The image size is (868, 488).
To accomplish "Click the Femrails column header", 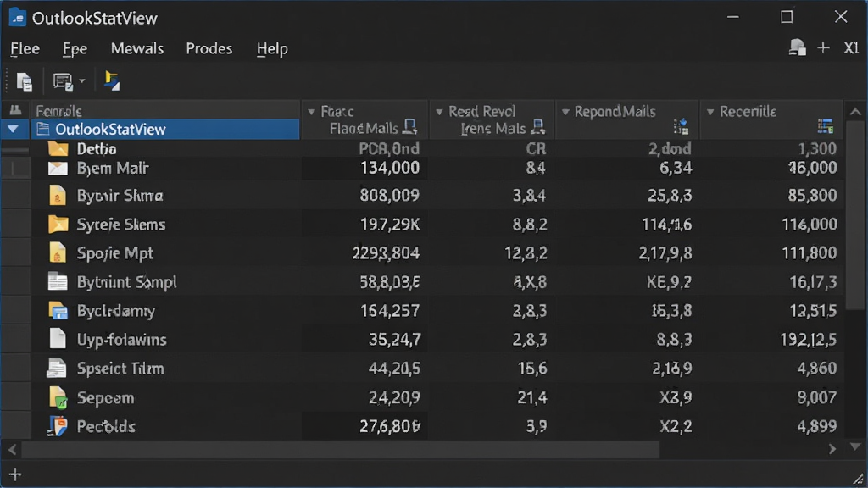I will coord(165,111).
